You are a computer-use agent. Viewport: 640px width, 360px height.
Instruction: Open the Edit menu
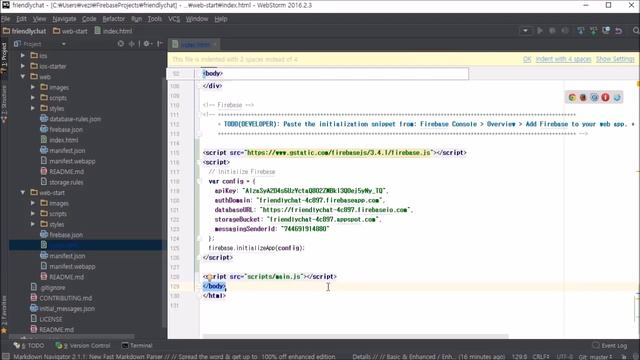(x=21, y=19)
